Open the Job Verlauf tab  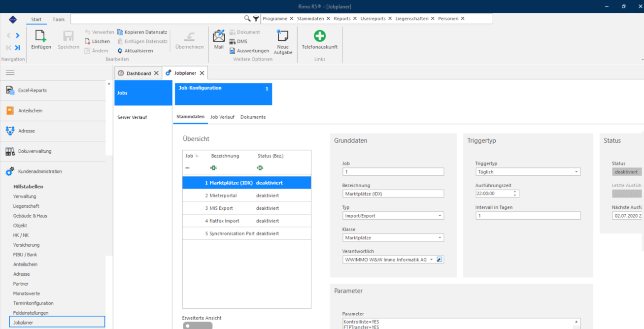[222, 117]
